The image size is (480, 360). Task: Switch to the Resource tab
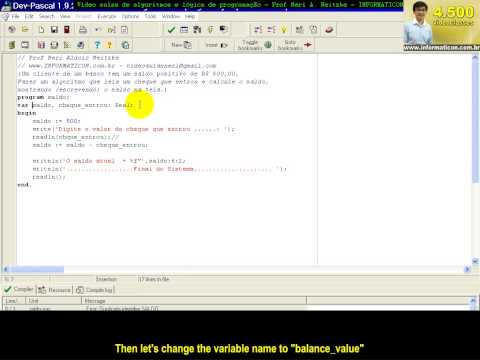[x=54, y=290]
